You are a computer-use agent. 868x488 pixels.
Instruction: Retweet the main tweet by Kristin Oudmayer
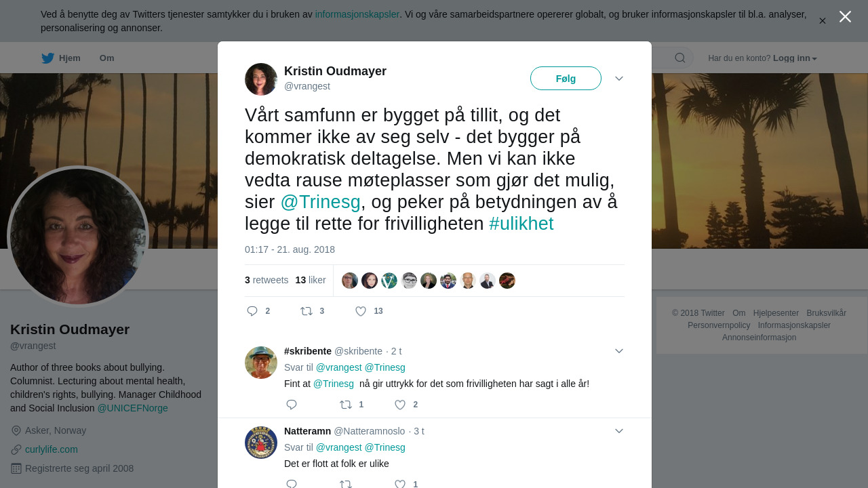(x=307, y=311)
